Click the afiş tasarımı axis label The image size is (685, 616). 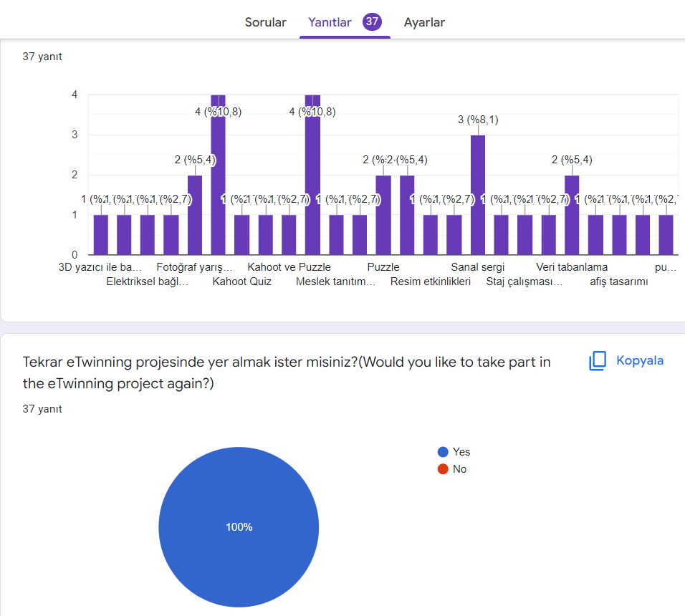[618, 281]
